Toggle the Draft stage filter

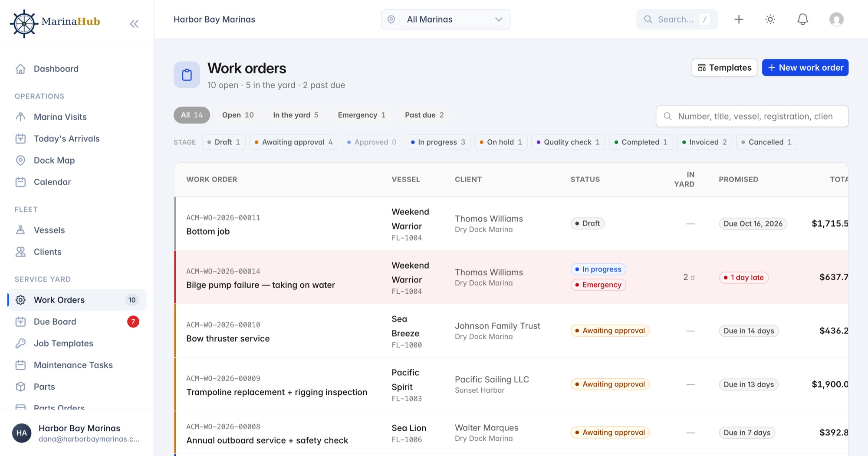pyautogui.click(x=224, y=142)
